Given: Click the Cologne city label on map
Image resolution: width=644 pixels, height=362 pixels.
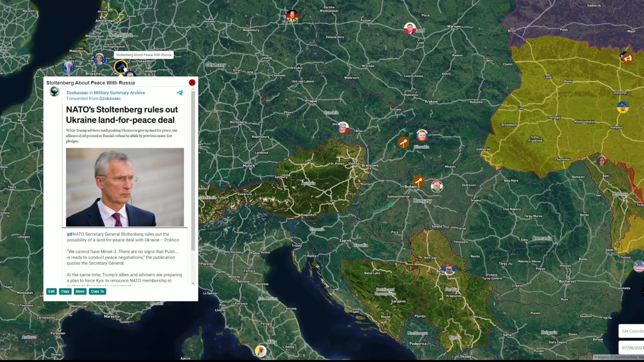Looking at the screenshot, I should pyautogui.click(x=149, y=71).
